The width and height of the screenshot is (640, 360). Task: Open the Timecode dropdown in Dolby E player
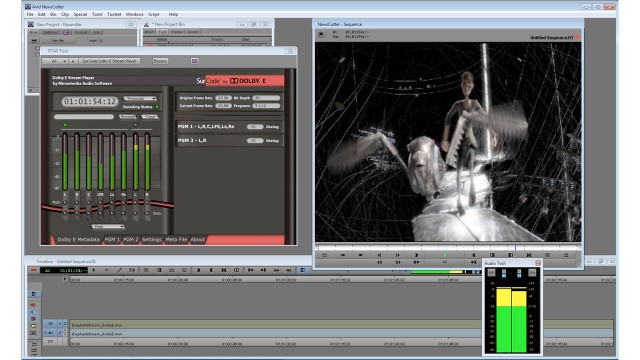[x=140, y=98]
